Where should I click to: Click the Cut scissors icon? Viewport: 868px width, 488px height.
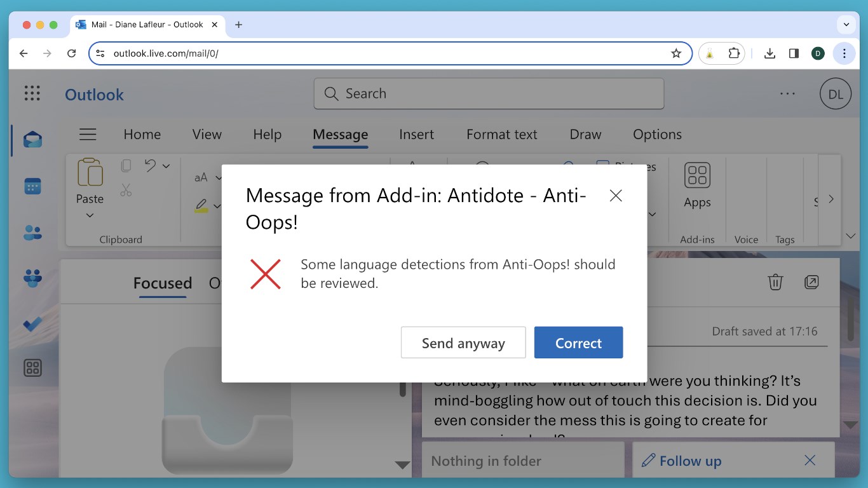coord(126,189)
